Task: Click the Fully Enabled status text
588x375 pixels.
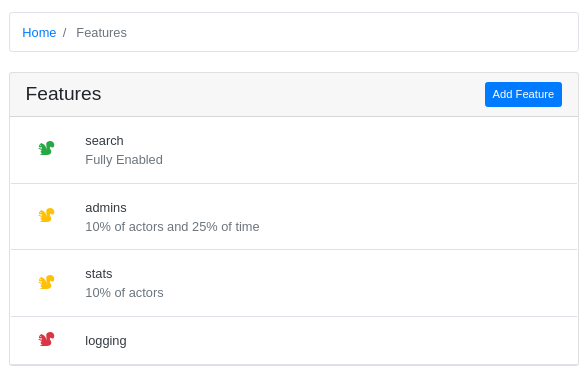Action: pyautogui.click(x=124, y=160)
